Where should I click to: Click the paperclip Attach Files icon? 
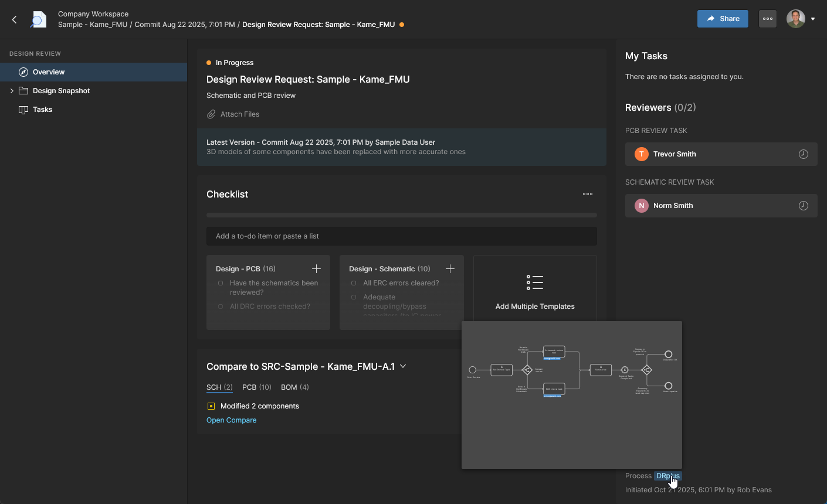(211, 114)
